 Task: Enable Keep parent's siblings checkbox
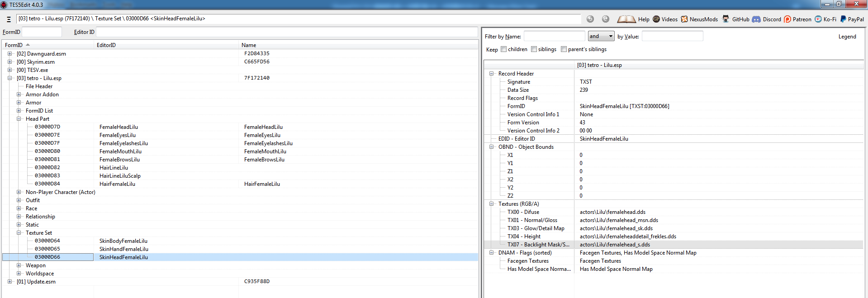564,49
